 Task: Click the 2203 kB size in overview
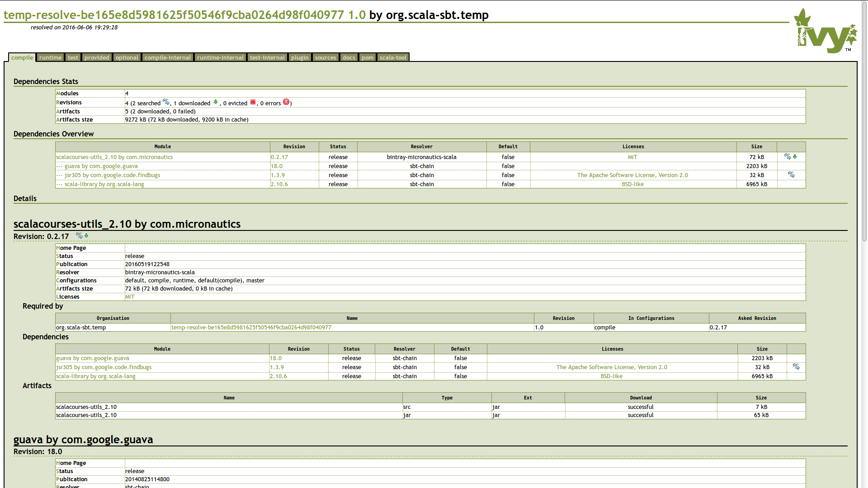(757, 166)
